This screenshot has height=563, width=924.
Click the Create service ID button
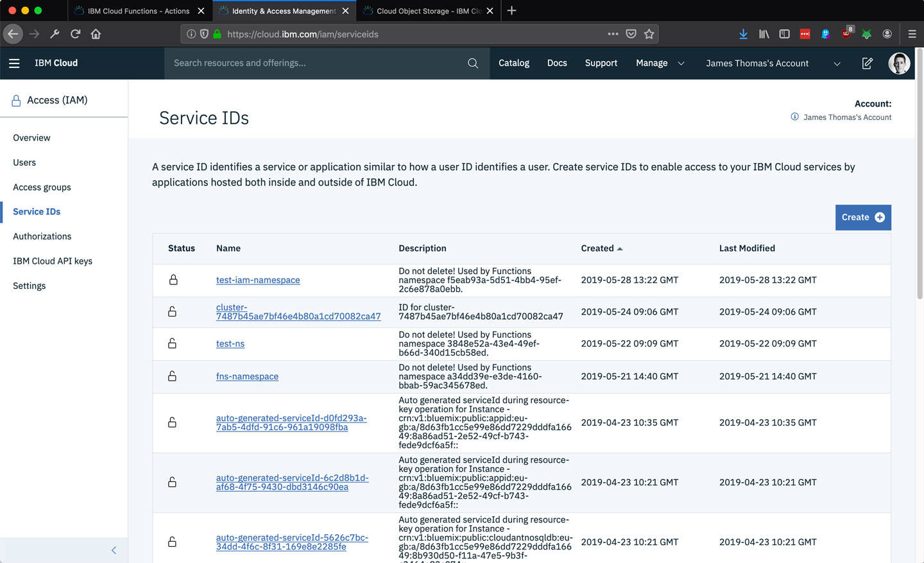coord(862,217)
